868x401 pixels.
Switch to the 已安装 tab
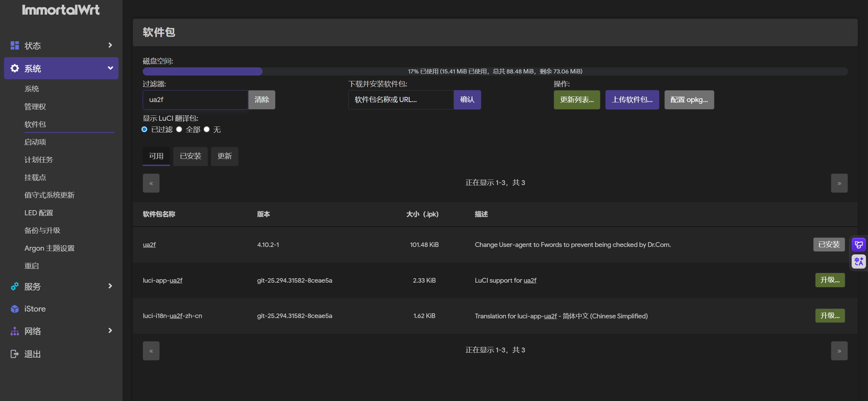click(190, 156)
